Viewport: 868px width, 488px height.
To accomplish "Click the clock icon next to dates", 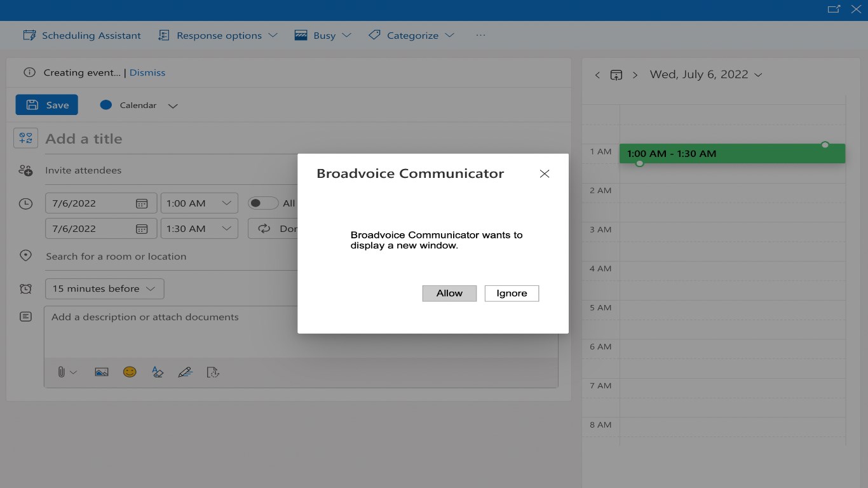I will [25, 204].
